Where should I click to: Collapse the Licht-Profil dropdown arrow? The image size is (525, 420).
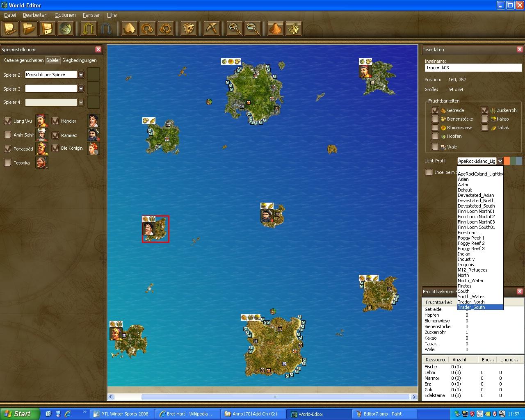(500, 161)
